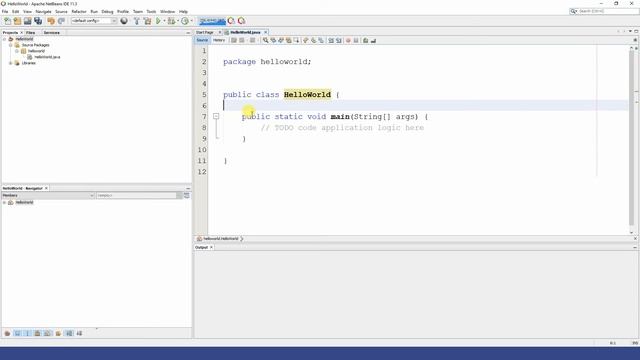The width and height of the screenshot is (640, 360).
Task: Open the Run Project dropdown arrow
Action: tap(164, 21)
